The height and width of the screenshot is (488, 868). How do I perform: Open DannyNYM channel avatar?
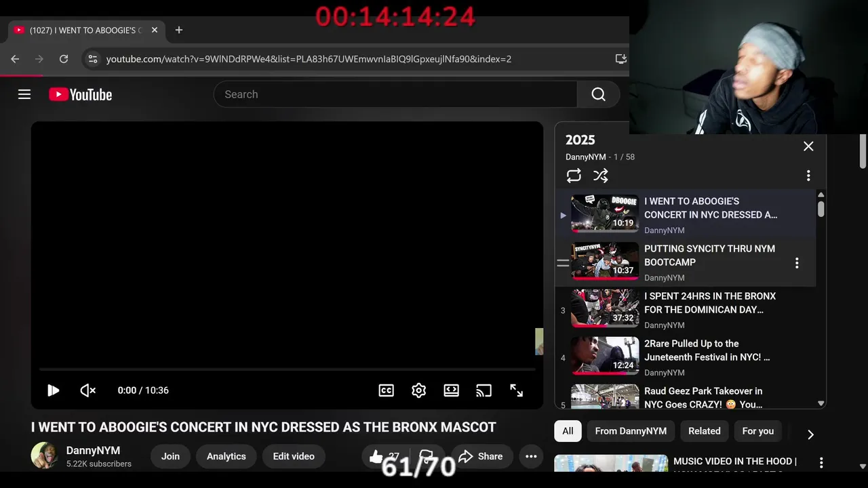(x=44, y=455)
